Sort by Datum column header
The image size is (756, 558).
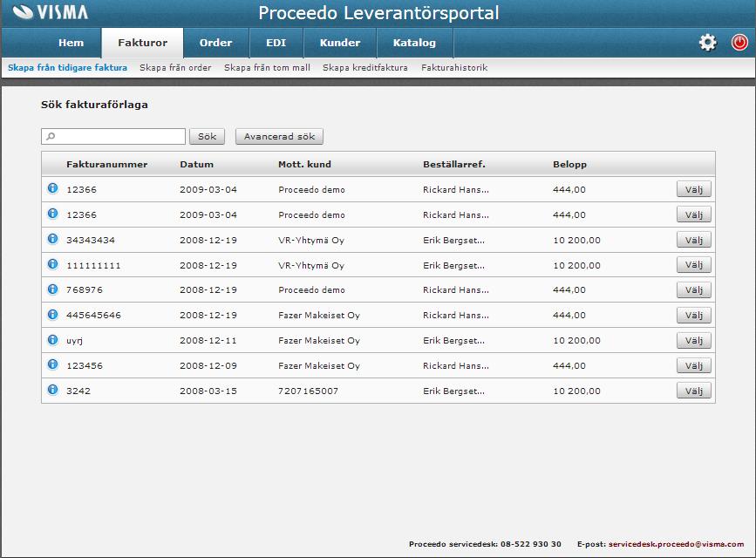coord(197,164)
